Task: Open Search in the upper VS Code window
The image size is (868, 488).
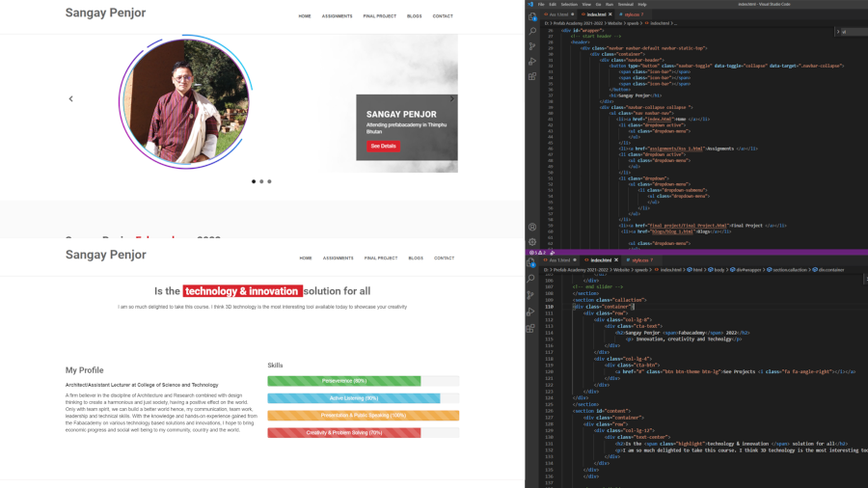Action: tap(532, 31)
